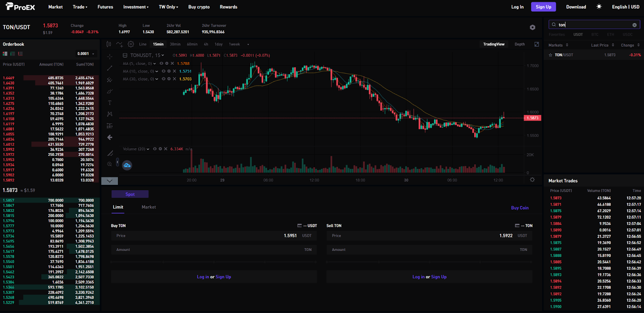Viewport: 644px width, 313px height.
Task: Collapse the drawing toolbar side handle
Action: tap(118, 162)
